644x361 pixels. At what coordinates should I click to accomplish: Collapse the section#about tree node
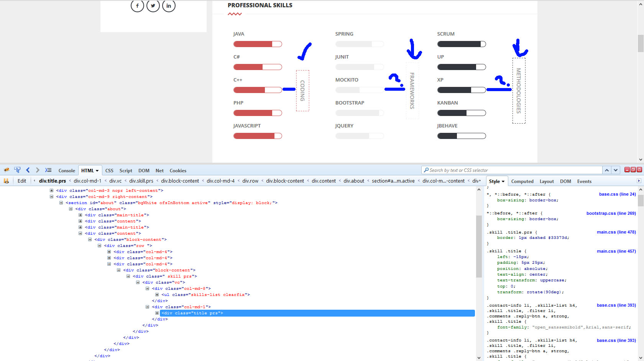(61, 203)
